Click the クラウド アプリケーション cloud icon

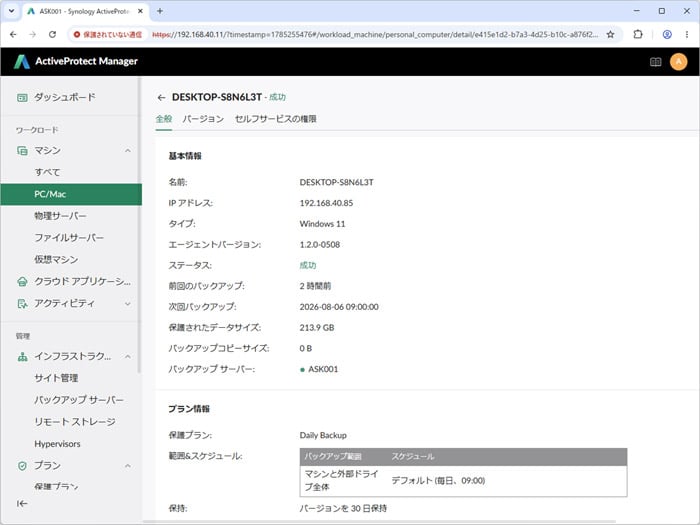coord(22,281)
